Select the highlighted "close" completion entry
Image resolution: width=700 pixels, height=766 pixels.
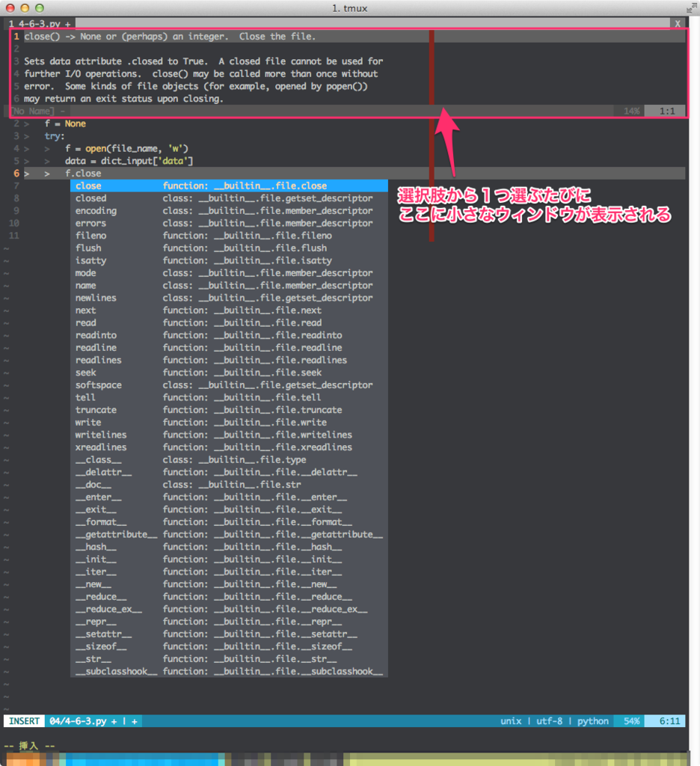coord(88,186)
